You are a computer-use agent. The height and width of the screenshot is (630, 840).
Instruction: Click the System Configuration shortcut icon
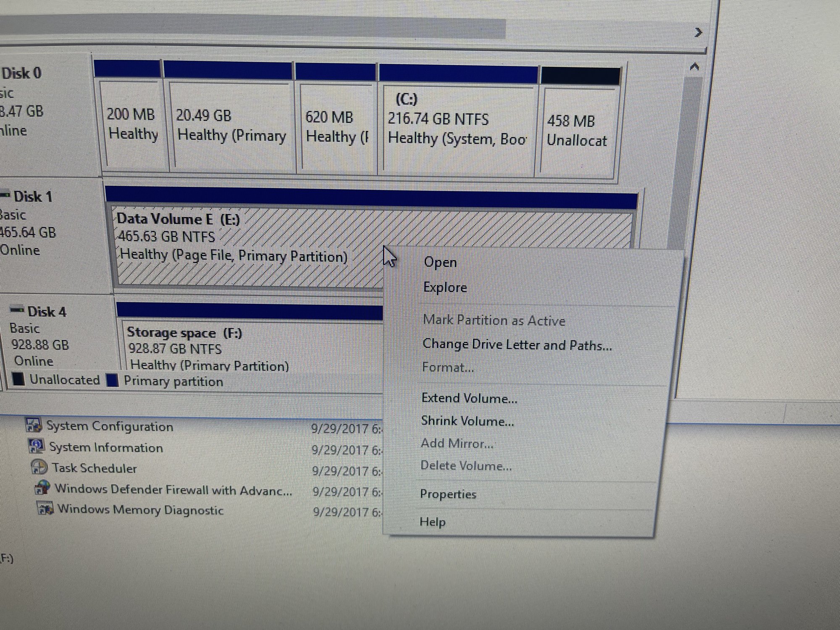click(34, 425)
